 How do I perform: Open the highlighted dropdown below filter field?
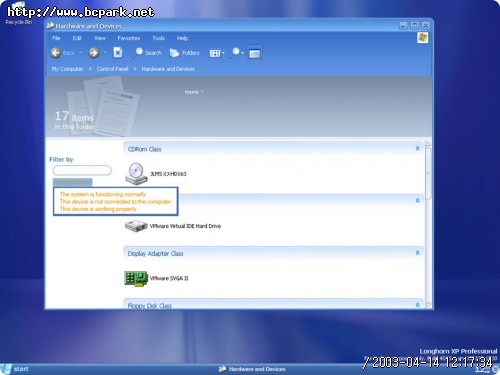(x=73, y=182)
